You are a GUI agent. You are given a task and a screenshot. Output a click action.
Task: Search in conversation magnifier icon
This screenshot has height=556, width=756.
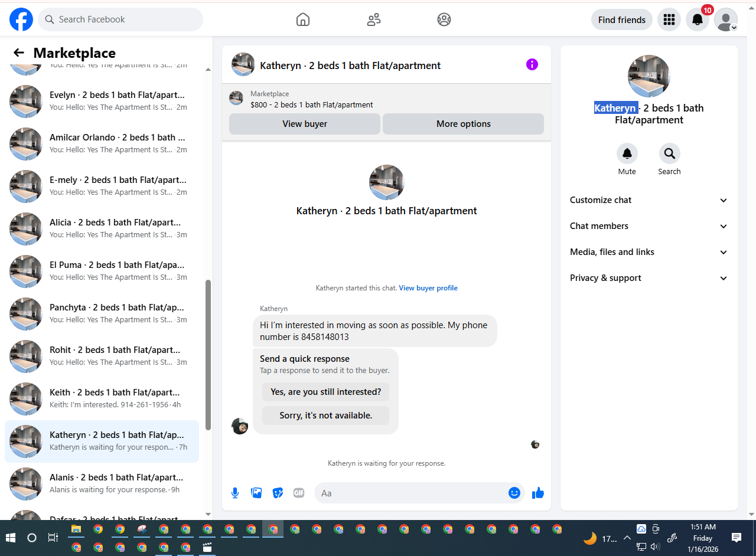coord(670,153)
